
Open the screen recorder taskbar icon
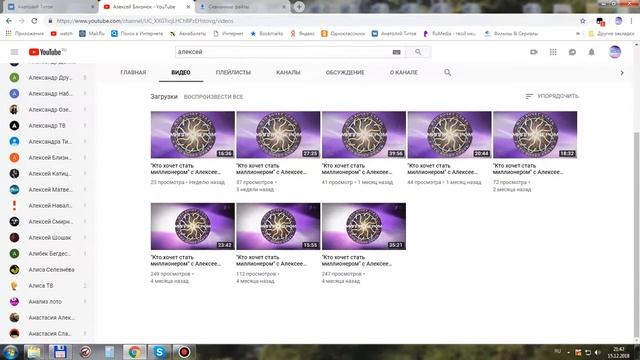coord(184,352)
